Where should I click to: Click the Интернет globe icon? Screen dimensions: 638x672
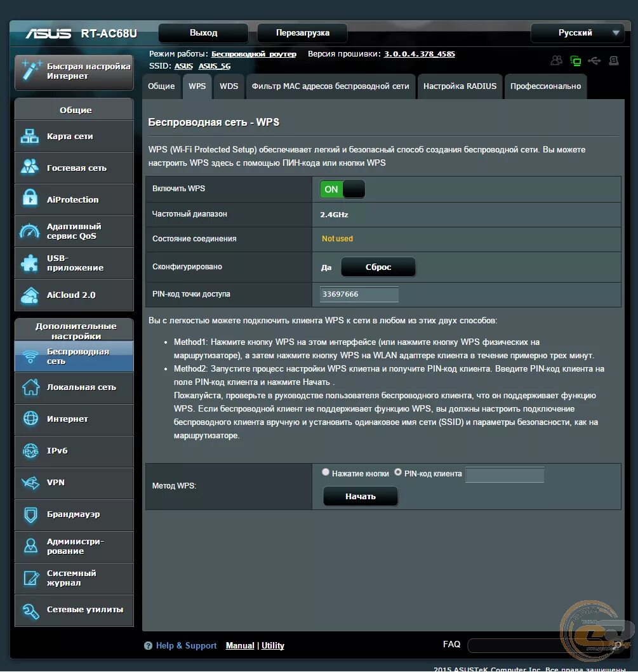point(30,419)
